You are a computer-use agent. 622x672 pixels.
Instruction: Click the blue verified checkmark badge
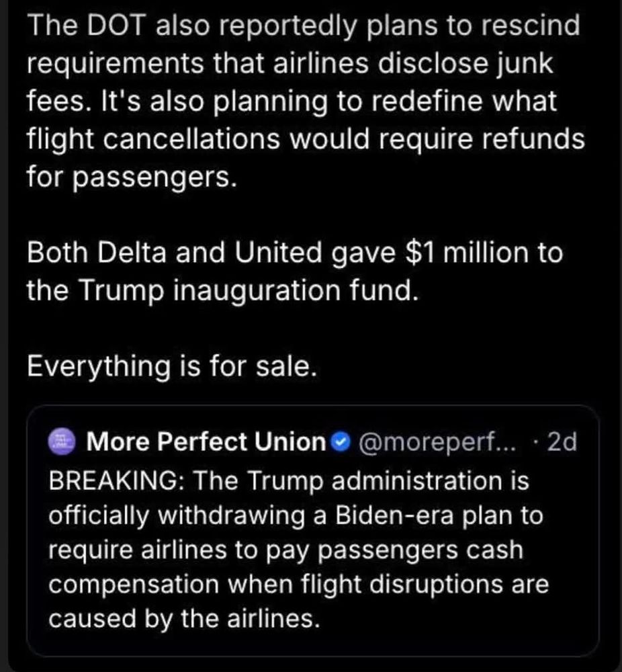pyautogui.click(x=341, y=442)
